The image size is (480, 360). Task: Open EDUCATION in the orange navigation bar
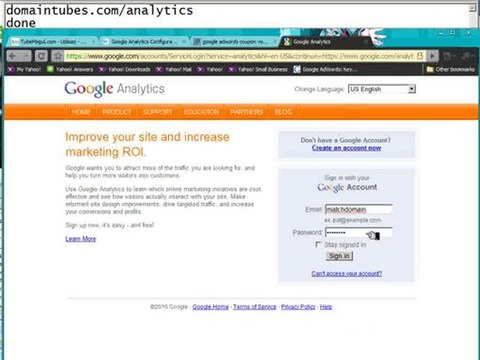201,112
